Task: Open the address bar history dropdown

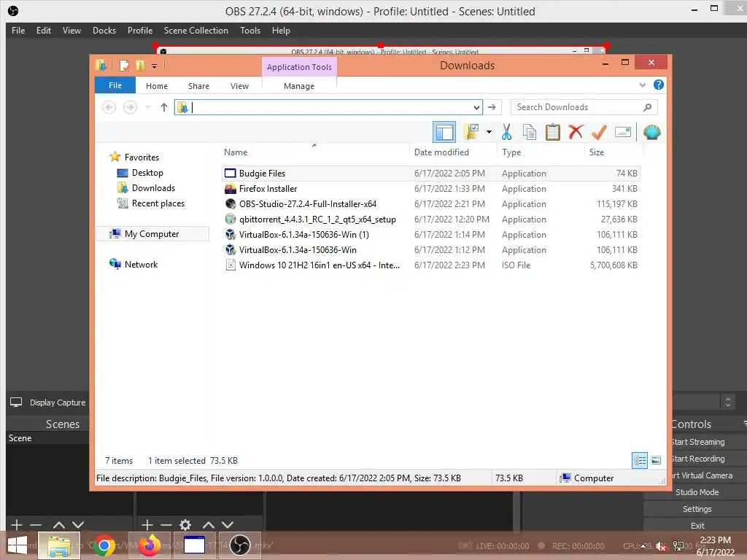Action: point(476,108)
